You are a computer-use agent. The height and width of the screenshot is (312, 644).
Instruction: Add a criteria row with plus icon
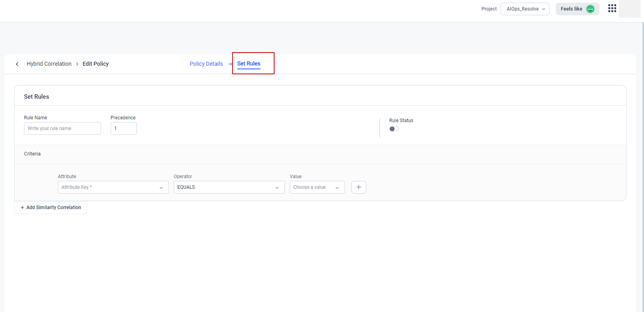[358, 187]
